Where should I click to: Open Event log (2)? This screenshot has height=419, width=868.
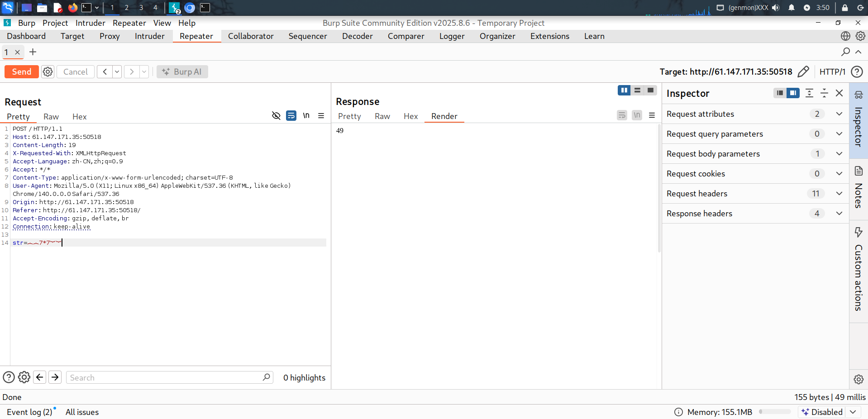coord(29,412)
